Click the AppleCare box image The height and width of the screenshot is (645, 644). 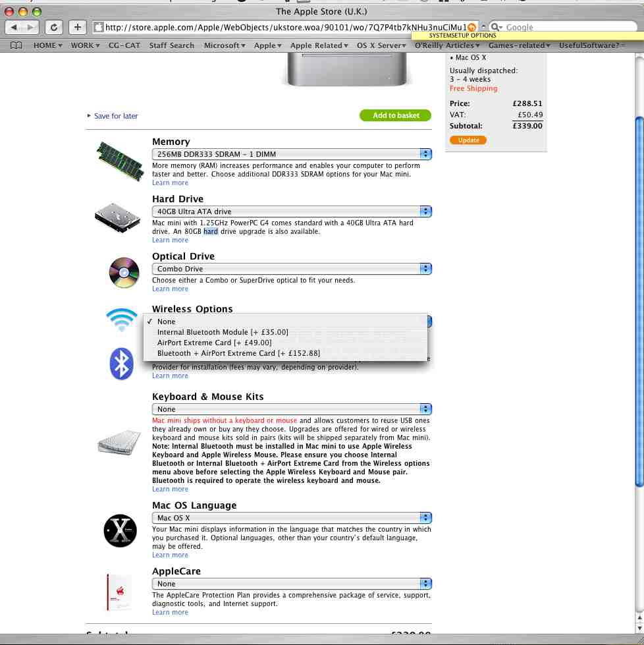pos(119,592)
